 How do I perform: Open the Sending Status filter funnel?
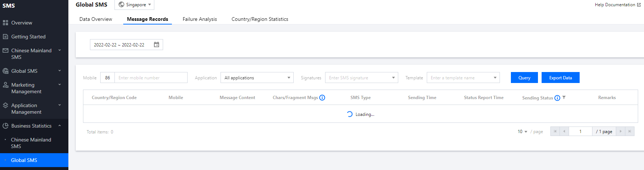coord(564,98)
